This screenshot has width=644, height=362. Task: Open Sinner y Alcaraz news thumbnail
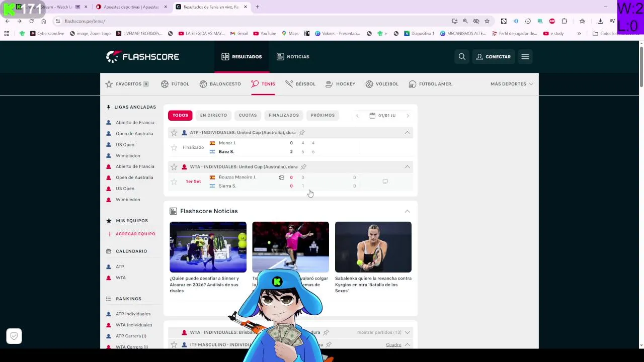(208, 247)
